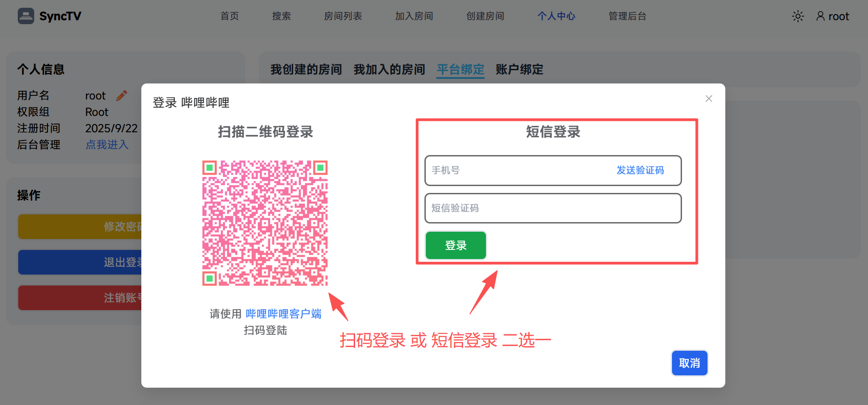Viewport: 868px width, 405px height.
Task: Switch to the 我加入的房间 tab
Action: (389, 69)
